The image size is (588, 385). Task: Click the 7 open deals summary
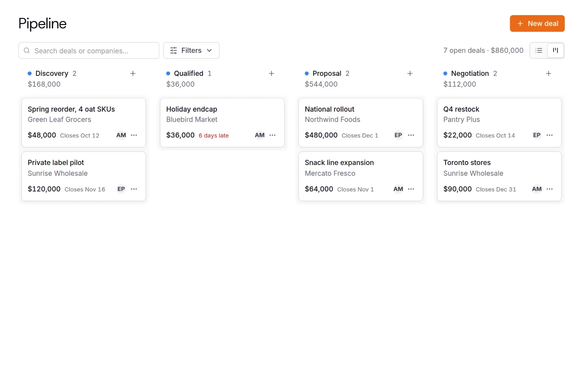[483, 50]
